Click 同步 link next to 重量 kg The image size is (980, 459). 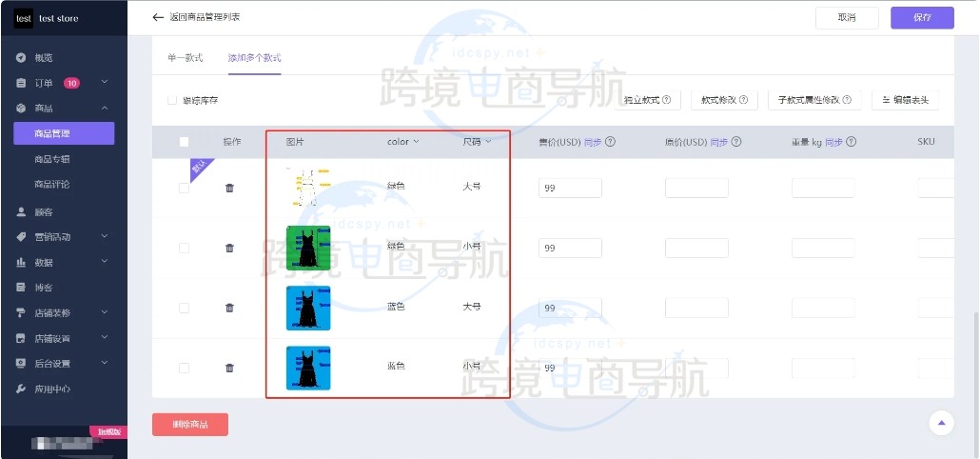[x=833, y=142]
